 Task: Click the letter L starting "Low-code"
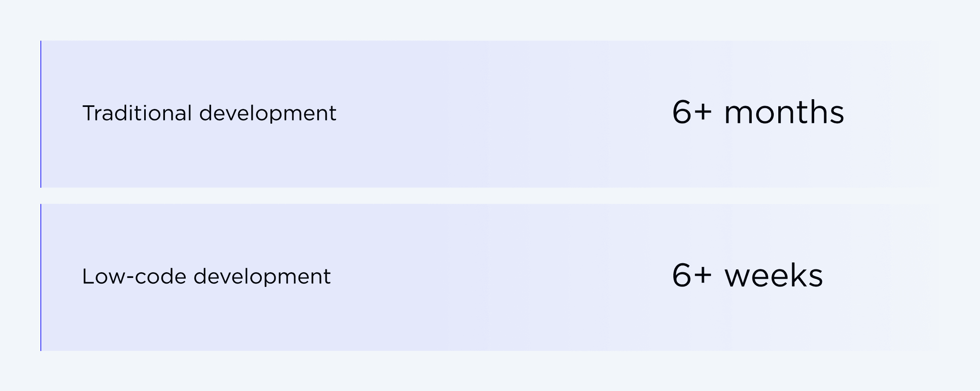coord(87,276)
